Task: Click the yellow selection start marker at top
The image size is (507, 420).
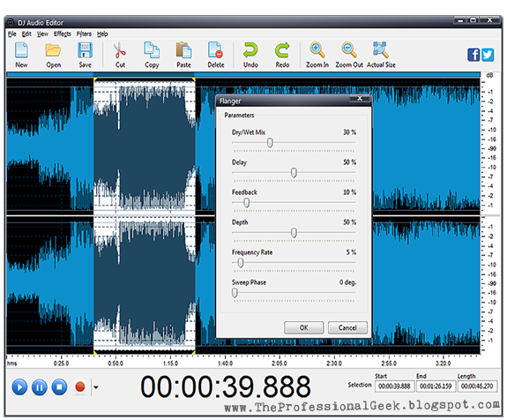Action: (95, 79)
